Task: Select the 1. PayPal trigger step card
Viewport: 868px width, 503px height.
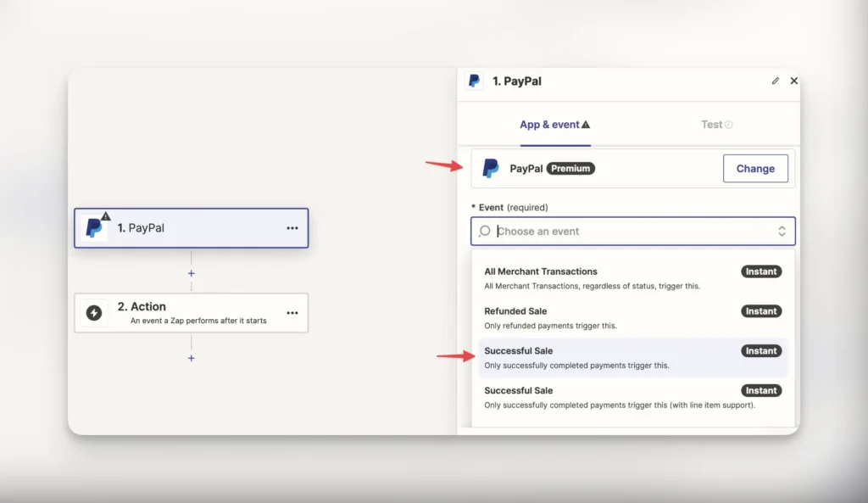Action: (191, 227)
